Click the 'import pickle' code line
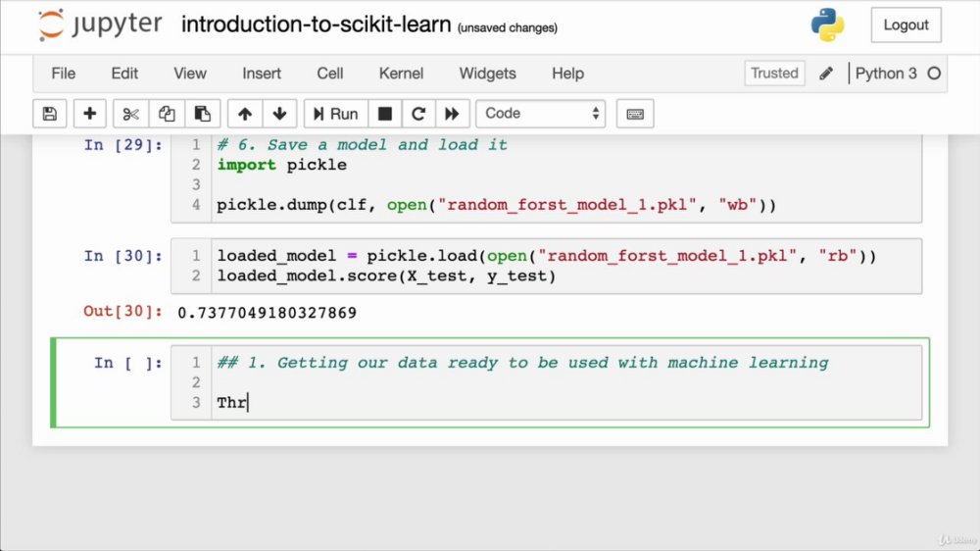 282,165
